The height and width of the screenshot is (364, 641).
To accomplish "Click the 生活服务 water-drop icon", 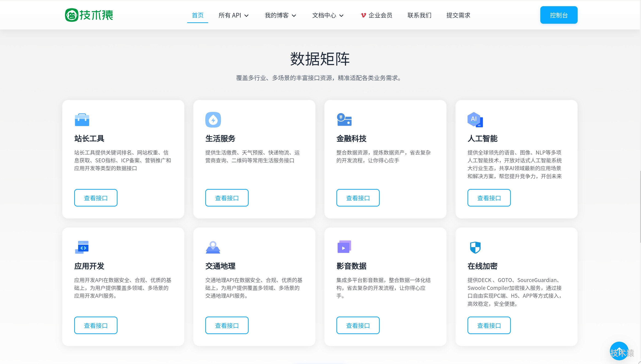I will pyautogui.click(x=213, y=120).
